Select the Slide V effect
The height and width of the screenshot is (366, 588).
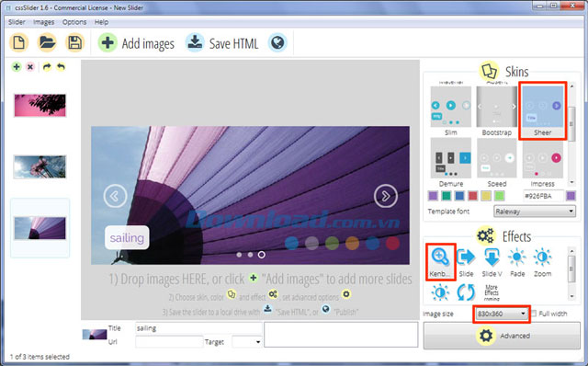pyautogui.click(x=492, y=262)
